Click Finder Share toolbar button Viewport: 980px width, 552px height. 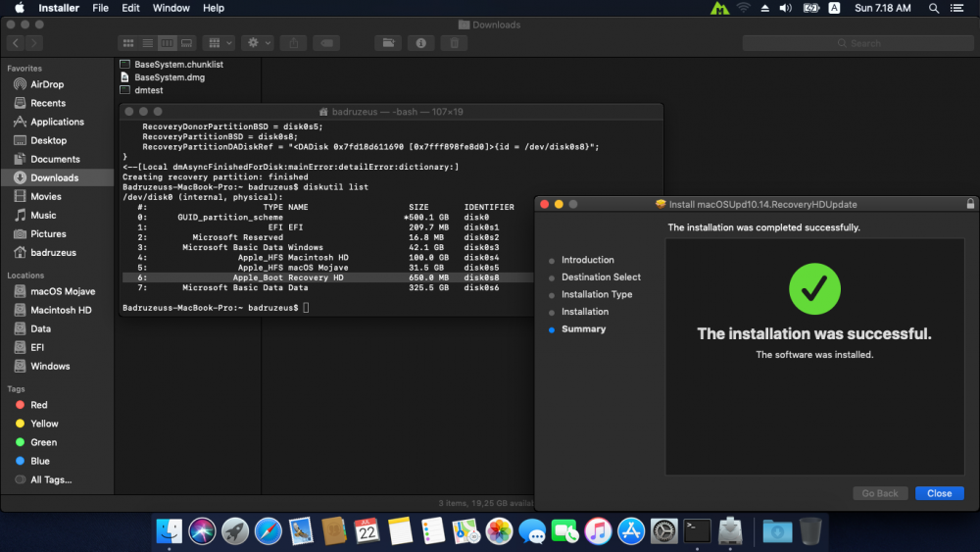coord(293,43)
